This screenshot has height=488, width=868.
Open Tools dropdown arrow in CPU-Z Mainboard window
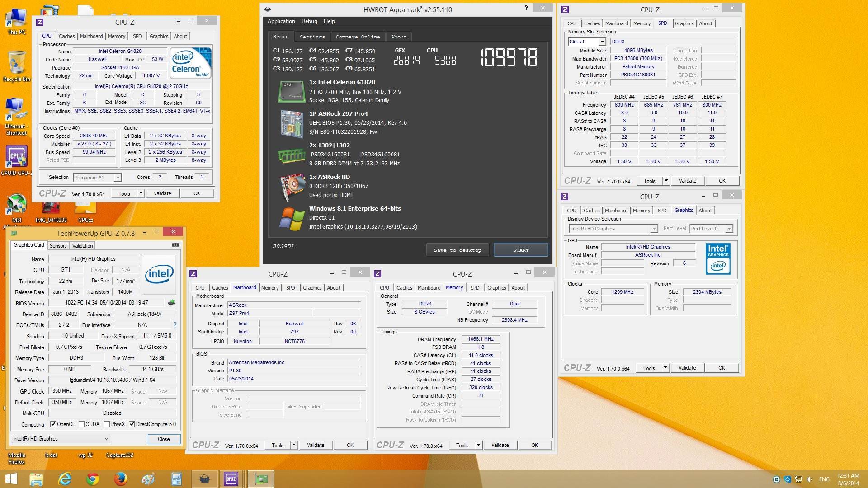tap(294, 445)
